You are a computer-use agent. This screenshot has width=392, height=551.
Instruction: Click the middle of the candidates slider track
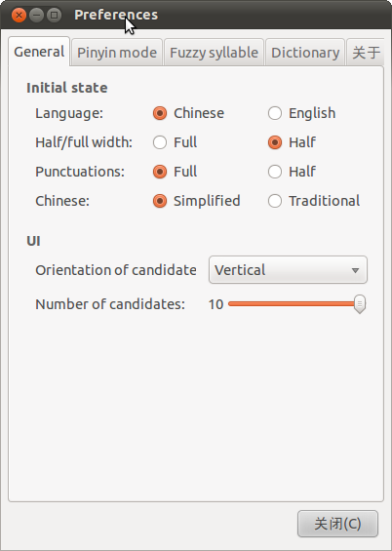tap(294, 304)
